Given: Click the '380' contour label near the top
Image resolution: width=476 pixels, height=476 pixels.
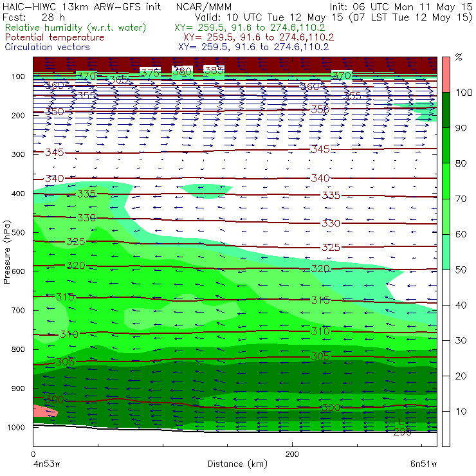Looking at the screenshot, I should [182, 71].
